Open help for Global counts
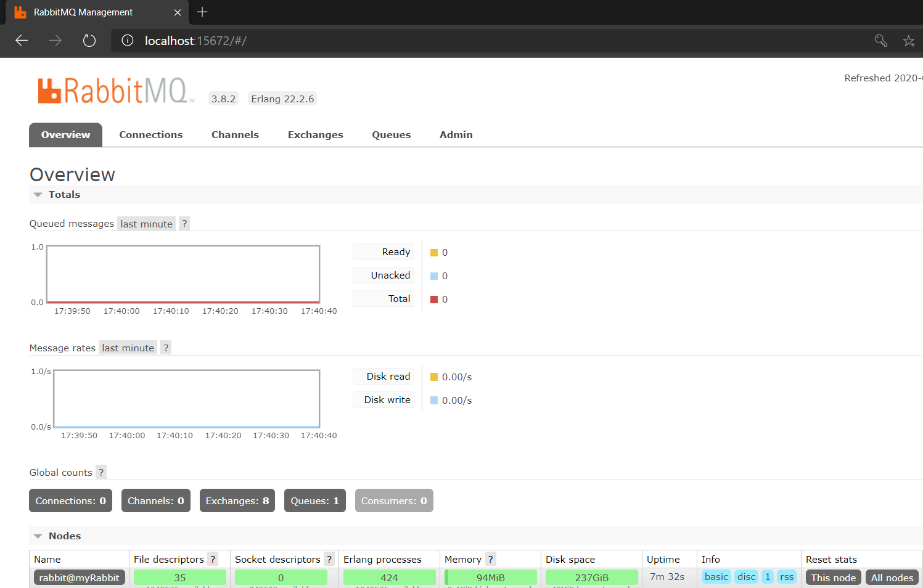Viewport: 923px width, 588px height. pyautogui.click(x=101, y=473)
